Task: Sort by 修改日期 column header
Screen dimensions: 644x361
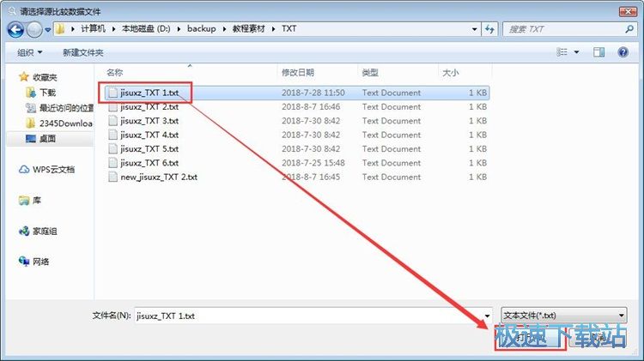Action: coord(298,73)
